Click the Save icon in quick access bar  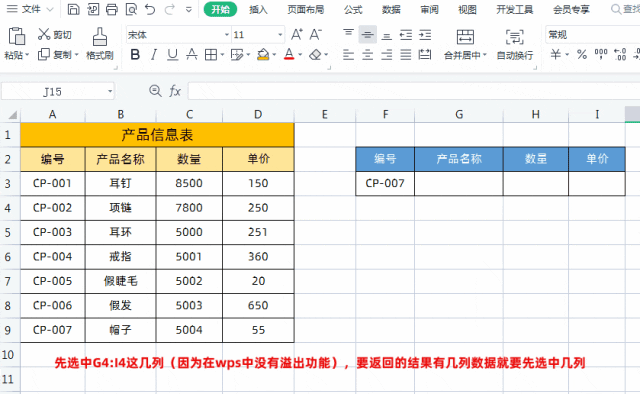click(73, 9)
